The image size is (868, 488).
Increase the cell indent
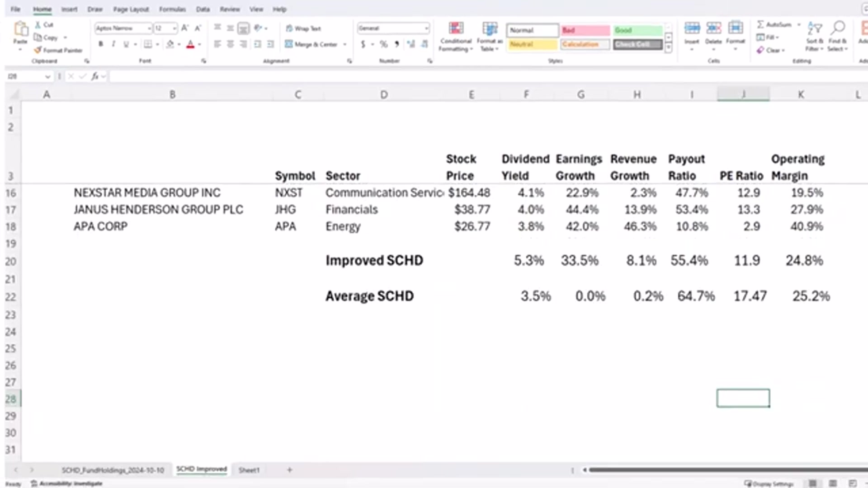(270, 44)
